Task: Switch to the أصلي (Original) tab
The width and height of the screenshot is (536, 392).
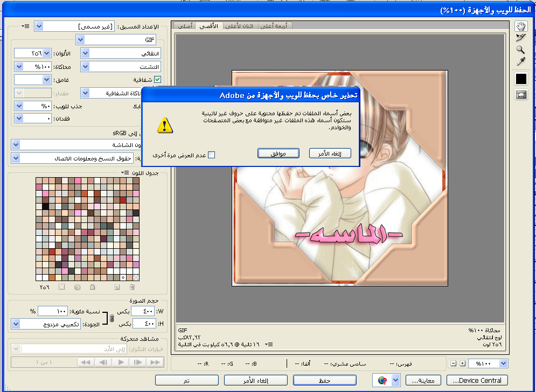Action: pos(184,26)
